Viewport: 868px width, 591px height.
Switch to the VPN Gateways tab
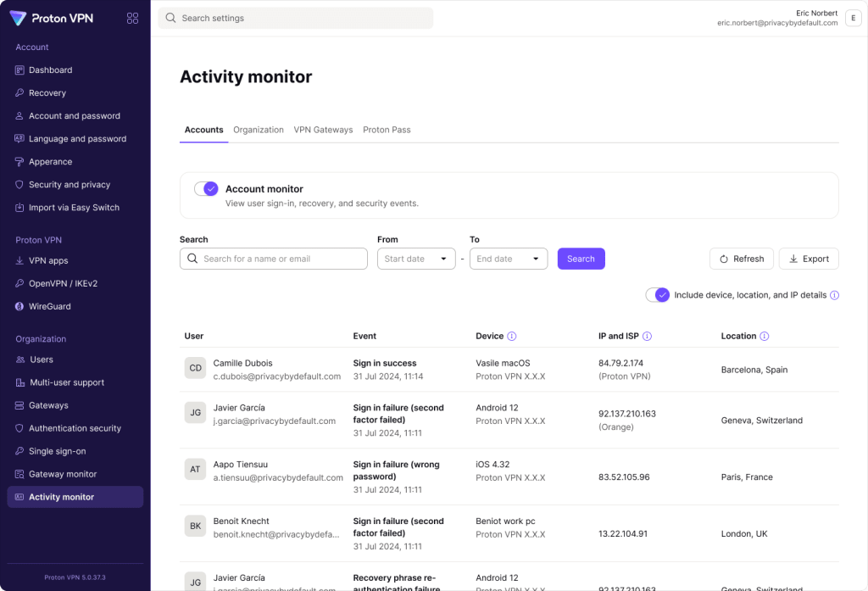pyautogui.click(x=323, y=131)
